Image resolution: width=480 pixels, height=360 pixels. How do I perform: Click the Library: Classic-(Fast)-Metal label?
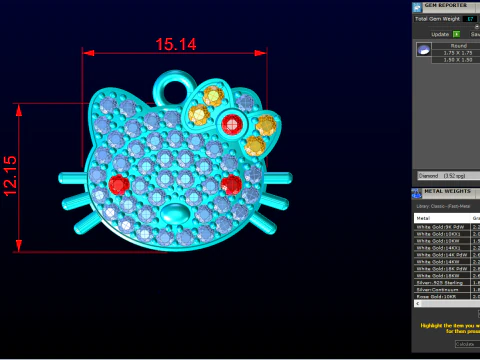443,206
